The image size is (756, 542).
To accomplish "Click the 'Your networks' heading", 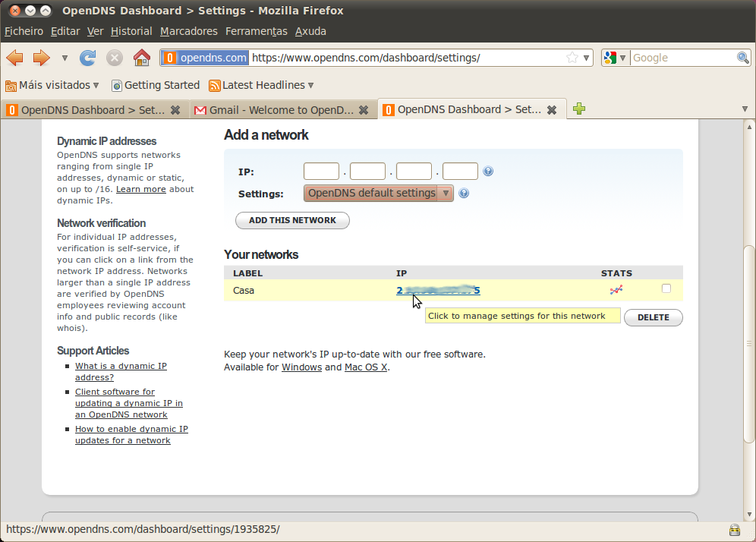I will tap(261, 254).
